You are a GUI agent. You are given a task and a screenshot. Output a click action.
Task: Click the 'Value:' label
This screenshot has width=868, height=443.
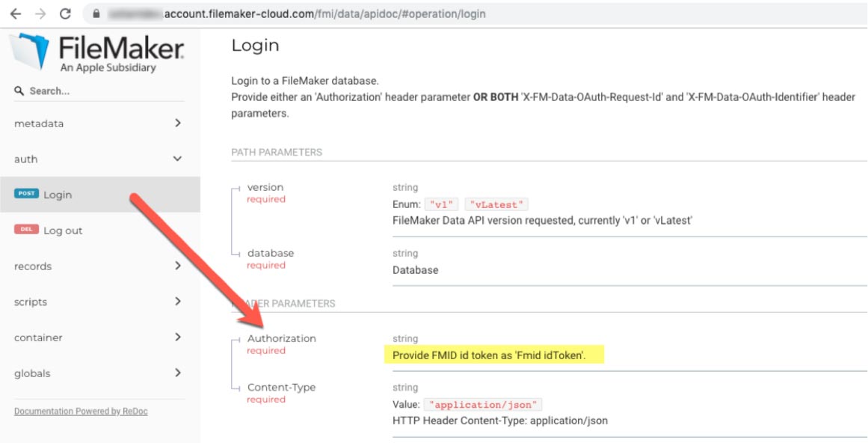[406, 404]
